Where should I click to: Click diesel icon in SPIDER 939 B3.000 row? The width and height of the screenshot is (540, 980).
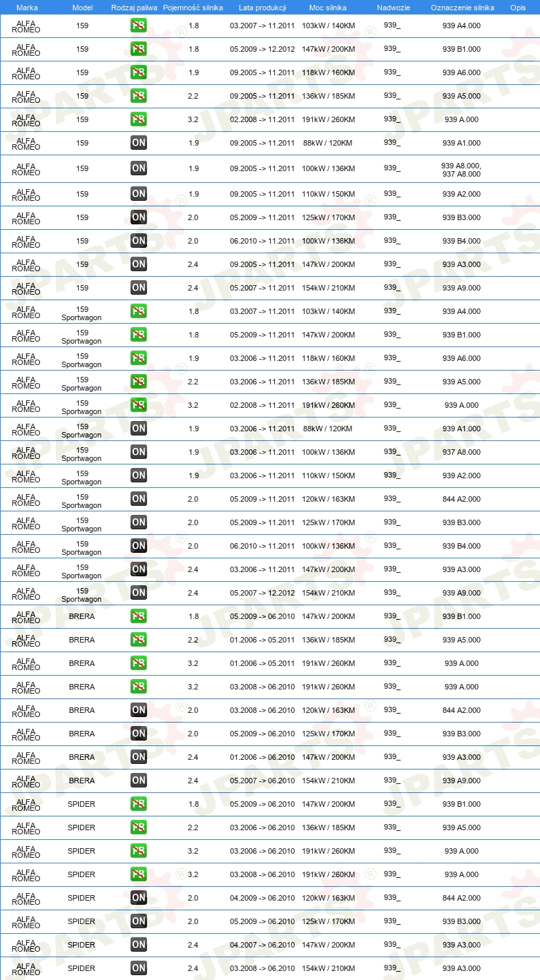click(139, 921)
